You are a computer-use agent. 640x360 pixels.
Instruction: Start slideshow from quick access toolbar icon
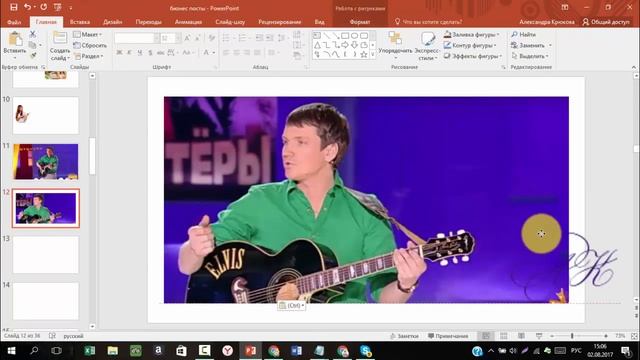click(58, 7)
